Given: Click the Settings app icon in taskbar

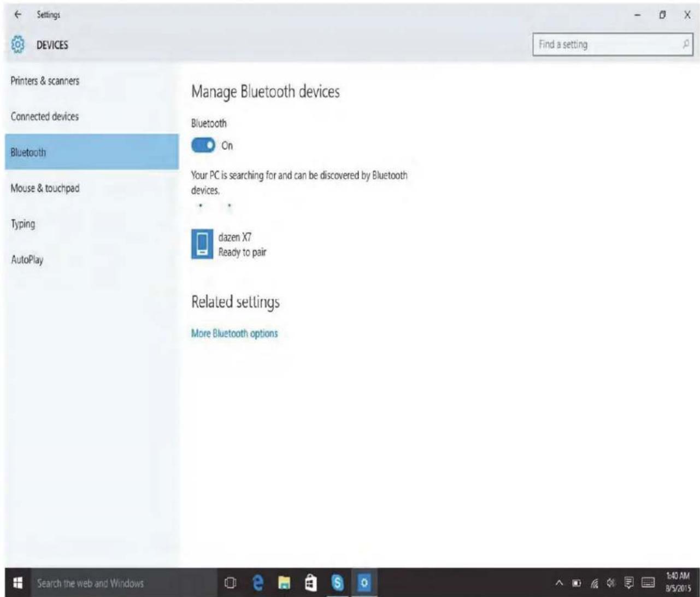Looking at the screenshot, I should (x=363, y=583).
